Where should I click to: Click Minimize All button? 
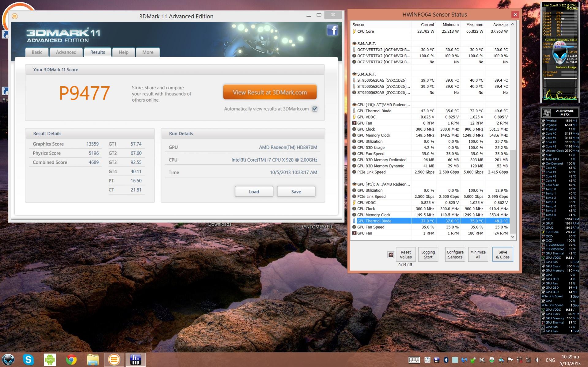[478, 255]
